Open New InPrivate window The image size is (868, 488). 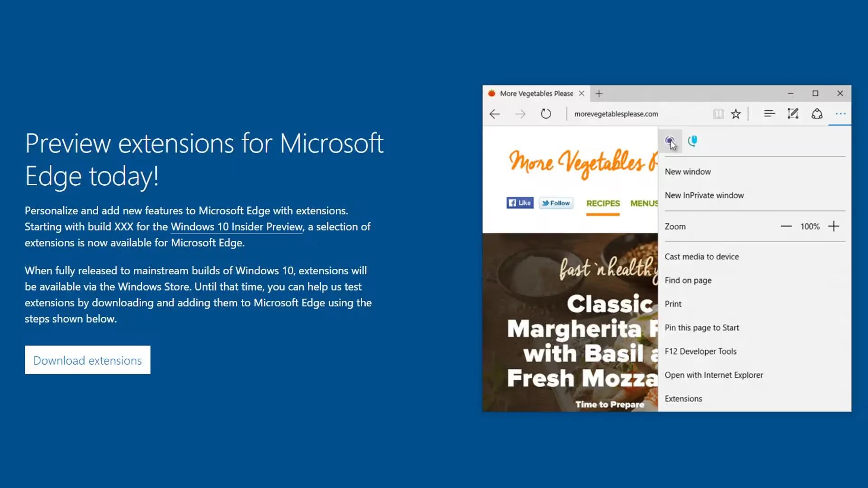(x=705, y=195)
